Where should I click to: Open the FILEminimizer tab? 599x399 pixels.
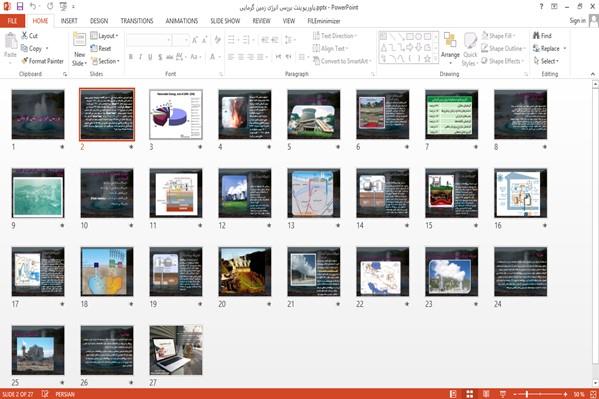324,21
